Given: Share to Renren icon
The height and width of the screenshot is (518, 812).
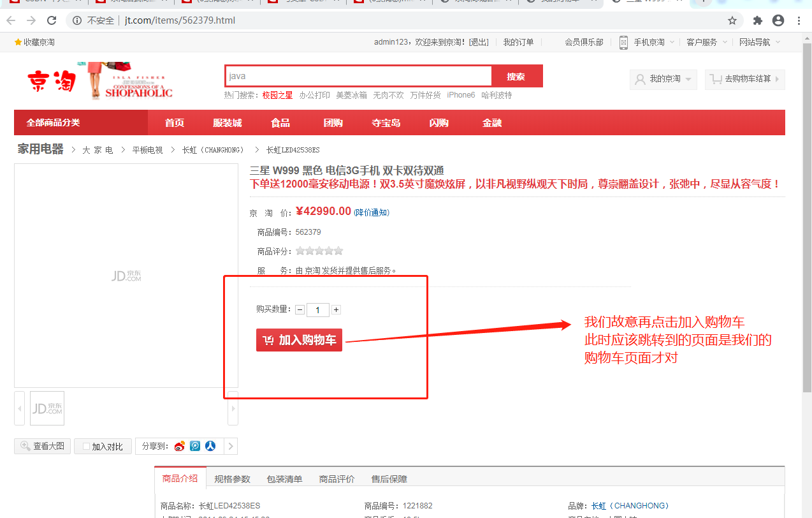Looking at the screenshot, I should (210, 446).
